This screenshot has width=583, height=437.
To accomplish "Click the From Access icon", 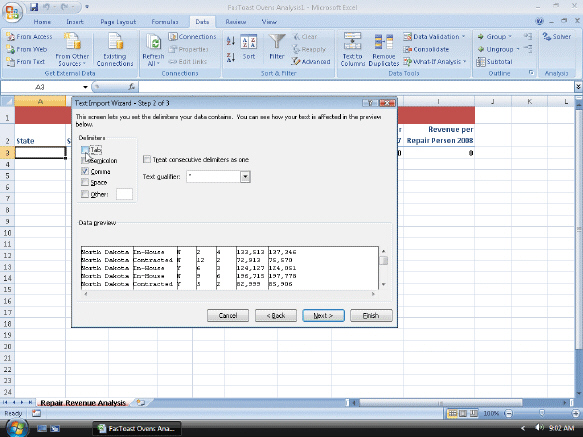I will click(10, 36).
